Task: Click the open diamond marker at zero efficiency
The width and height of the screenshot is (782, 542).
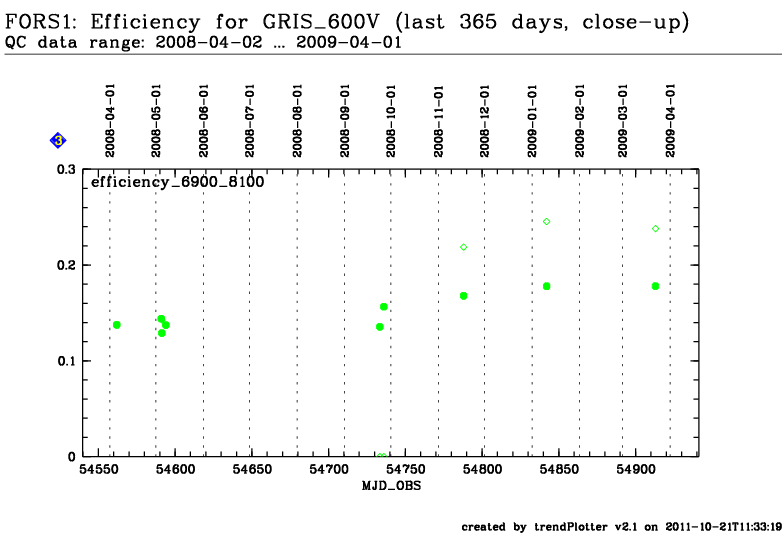Action: pos(381,456)
